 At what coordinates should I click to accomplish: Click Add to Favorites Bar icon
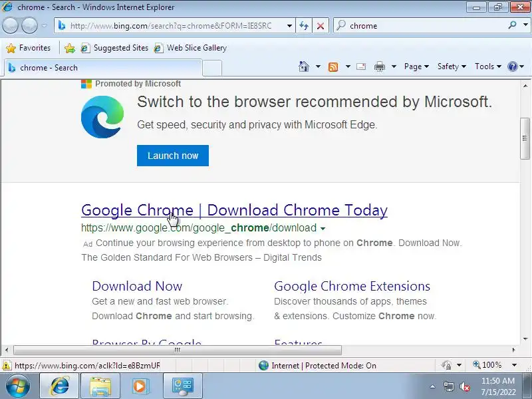click(70, 48)
